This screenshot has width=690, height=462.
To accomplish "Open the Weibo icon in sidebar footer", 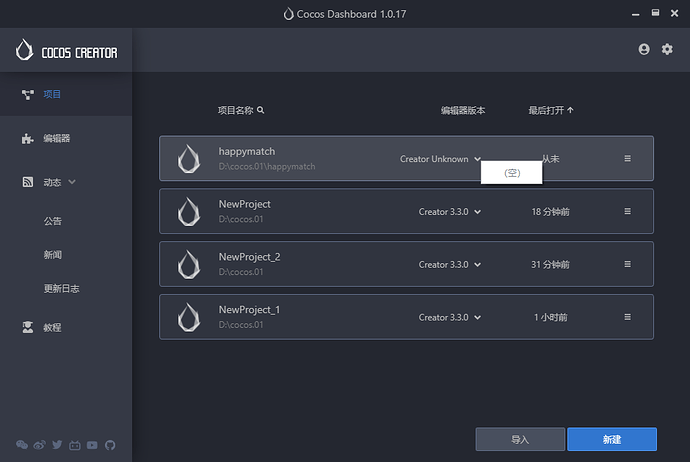I will tap(40, 445).
